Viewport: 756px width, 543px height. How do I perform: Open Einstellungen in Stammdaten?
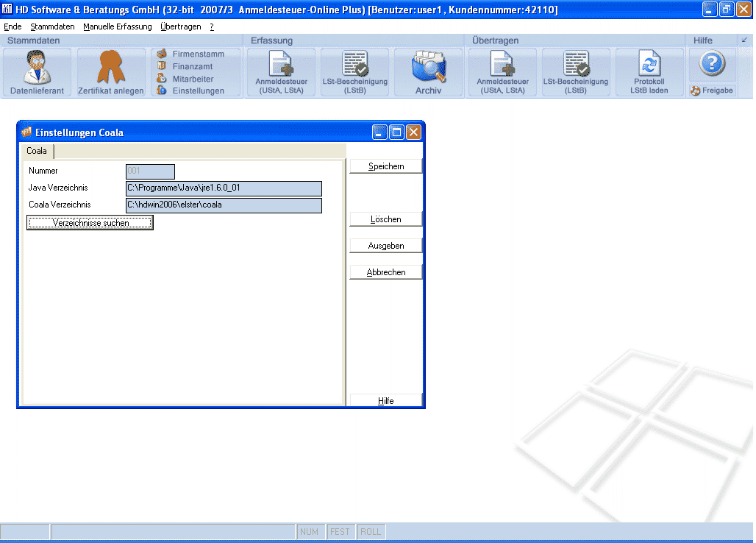(191, 90)
